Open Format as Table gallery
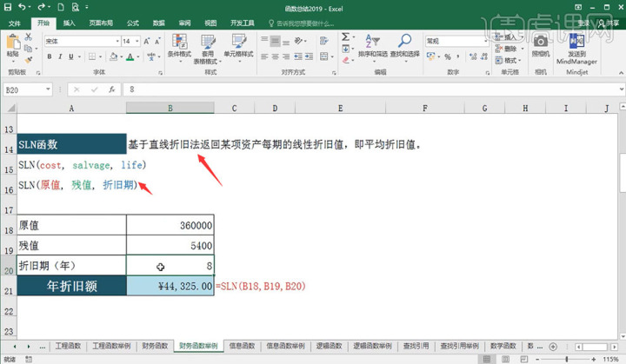 tap(208, 50)
